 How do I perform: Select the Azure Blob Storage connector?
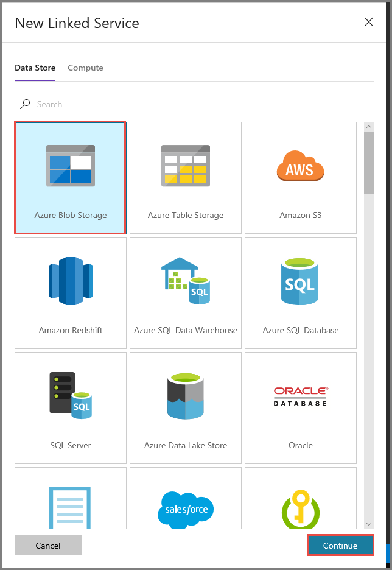[x=70, y=177]
